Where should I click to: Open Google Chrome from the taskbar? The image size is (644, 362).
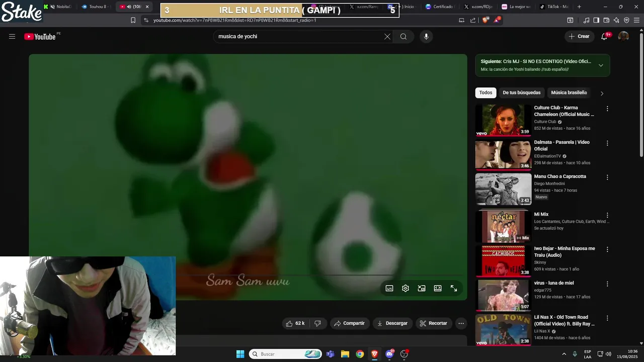point(360,354)
